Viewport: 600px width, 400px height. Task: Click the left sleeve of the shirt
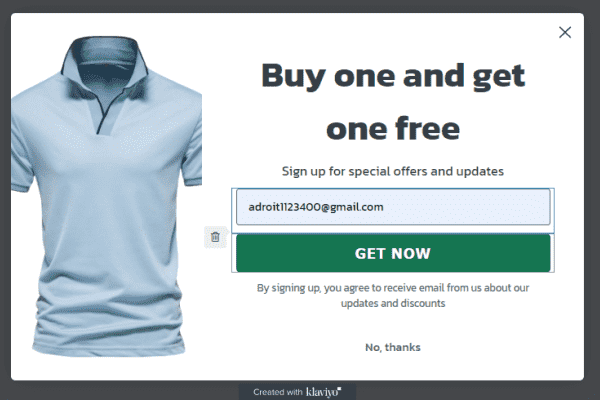coord(23,153)
